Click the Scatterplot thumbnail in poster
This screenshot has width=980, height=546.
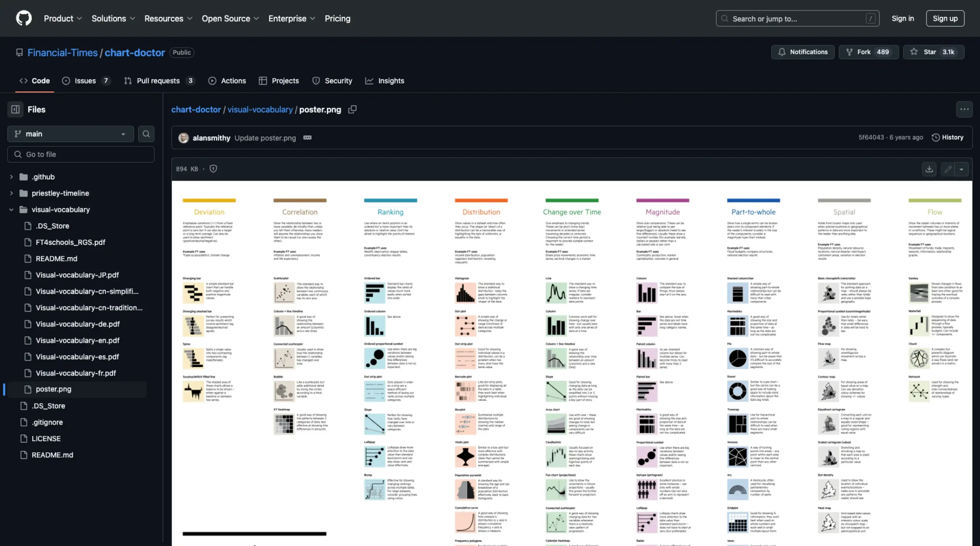(x=284, y=293)
